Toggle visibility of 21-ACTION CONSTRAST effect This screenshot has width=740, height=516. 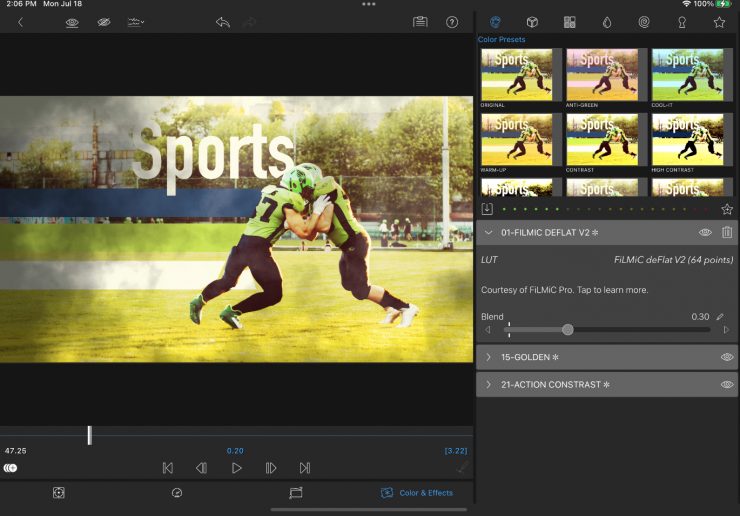[727, 385]
